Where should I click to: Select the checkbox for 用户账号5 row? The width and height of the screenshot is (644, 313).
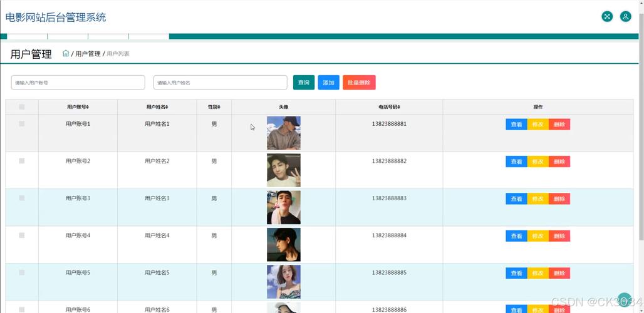22,273
